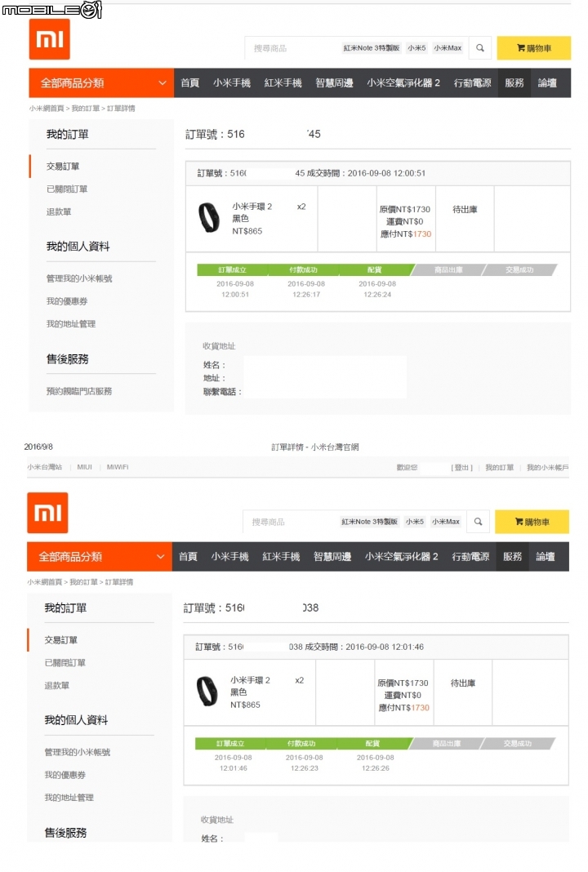Open 小米手機 nav item on order …45 page
The height and width of the screenshot is (872, 588).
(x=231, y=82)
